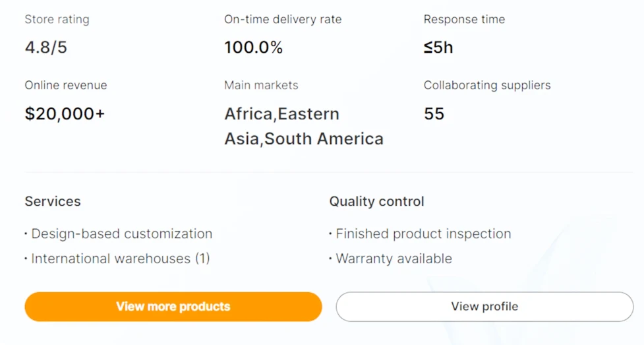Screen dimensions: 644x345
Task: Click the View more products button
Action: [173, 307]
